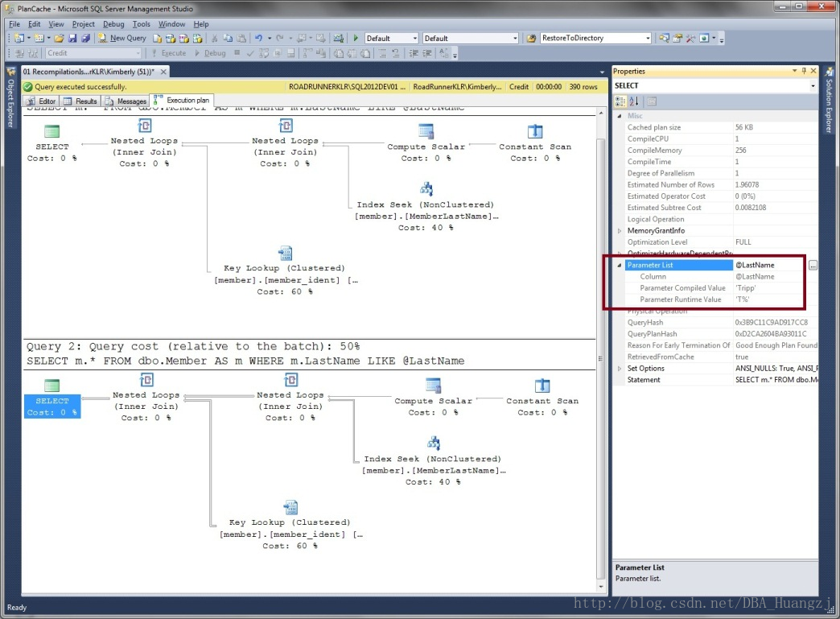Click the Key Lookup icon in Query 2
This screenshot has height=619, width=840.
[290, 507]
